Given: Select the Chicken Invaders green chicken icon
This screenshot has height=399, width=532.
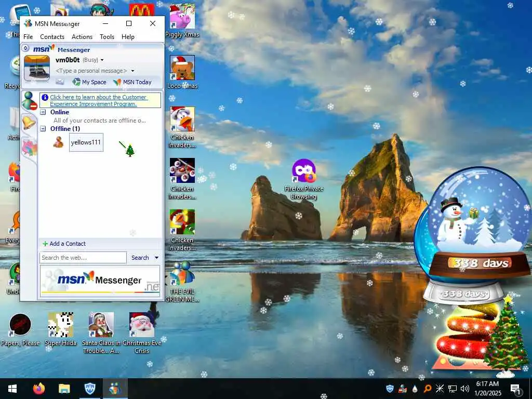Looking at the screenshot, I should (182, 230).
